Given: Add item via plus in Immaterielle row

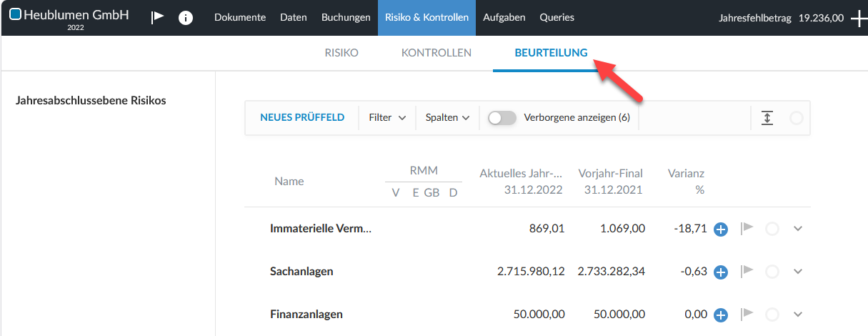Looking at the screenshot, I should (x=721, y=229).
